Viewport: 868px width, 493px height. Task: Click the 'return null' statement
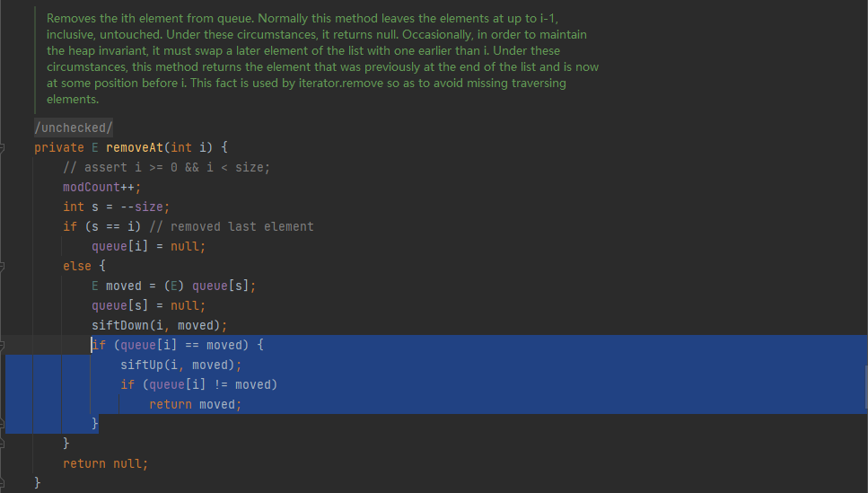point(105,463)
